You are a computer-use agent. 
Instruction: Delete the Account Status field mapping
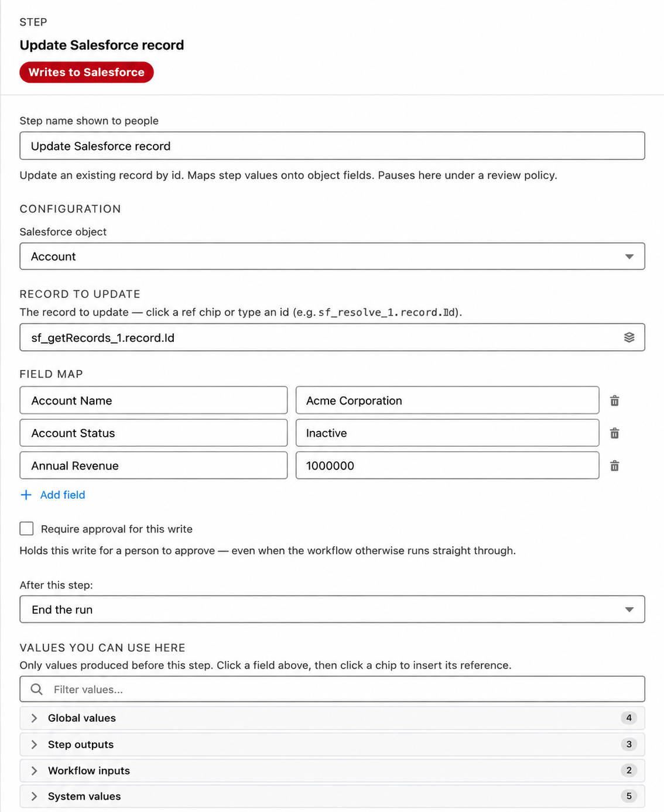(x=614, y=433)
